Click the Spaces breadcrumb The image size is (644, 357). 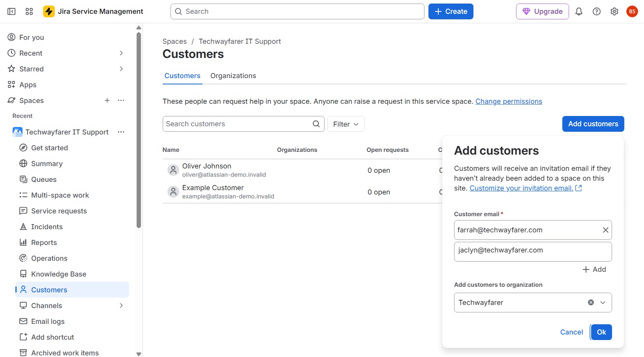point(175,41)
